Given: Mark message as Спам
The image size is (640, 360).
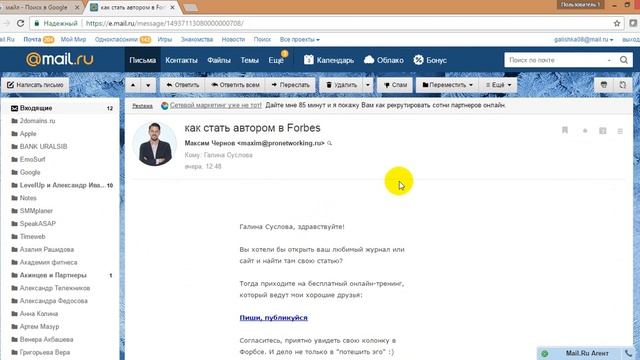Looking at the screenshot, I should click(x=395, y=85).
